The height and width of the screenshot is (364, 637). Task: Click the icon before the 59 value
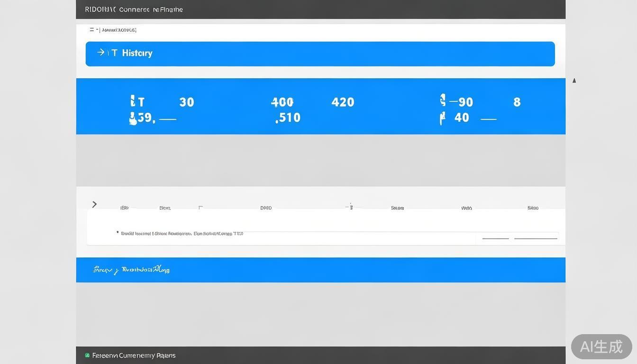click(133, 118)
